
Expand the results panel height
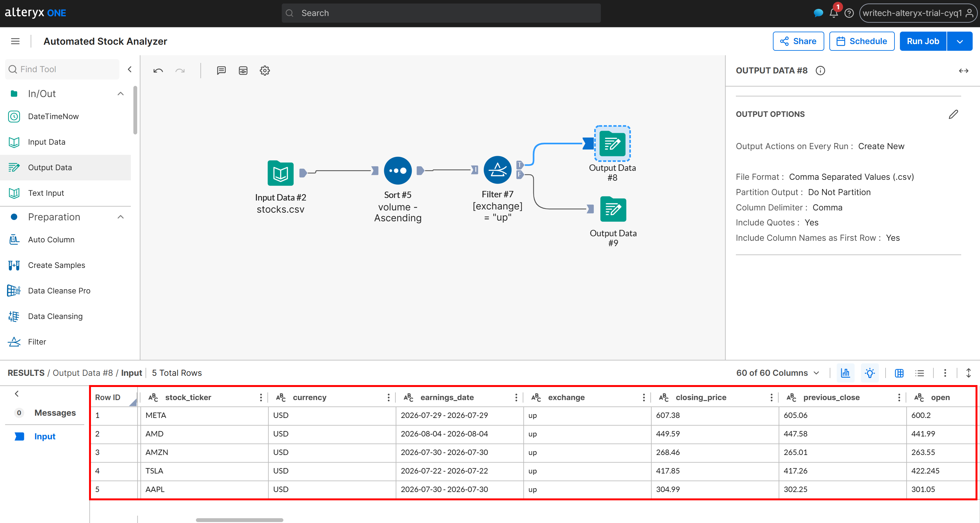tap(969, 373)
